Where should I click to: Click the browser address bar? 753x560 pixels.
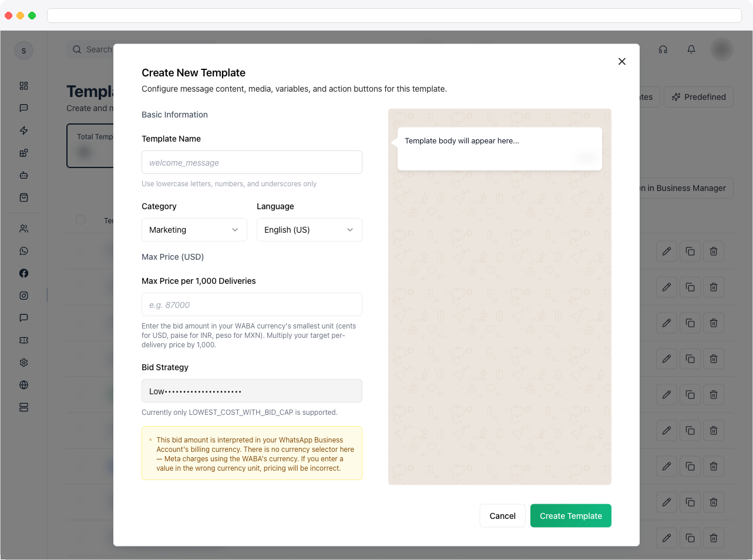394,15
